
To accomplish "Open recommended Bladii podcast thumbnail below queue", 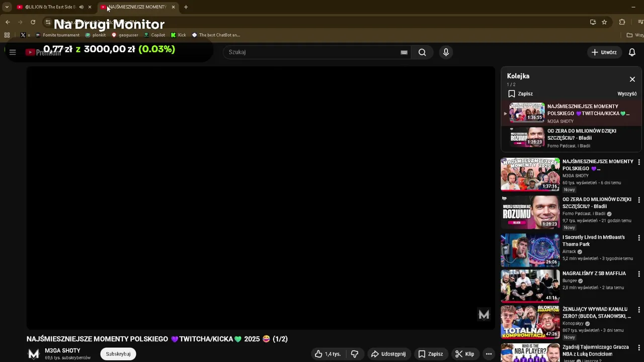I will click(530, 212).
